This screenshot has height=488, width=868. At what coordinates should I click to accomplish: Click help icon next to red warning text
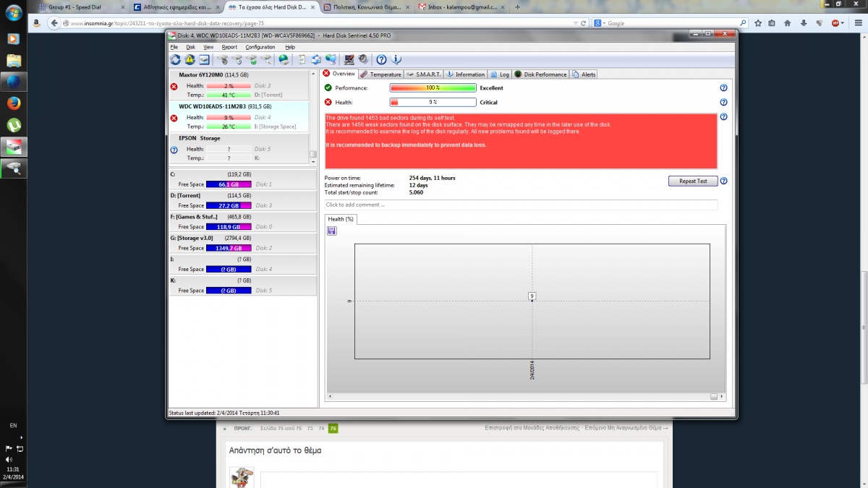point(723,116)
